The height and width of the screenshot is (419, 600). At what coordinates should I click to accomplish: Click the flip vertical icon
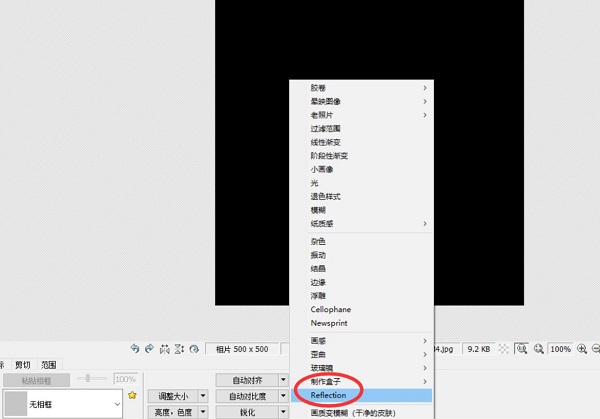[180, 349]
